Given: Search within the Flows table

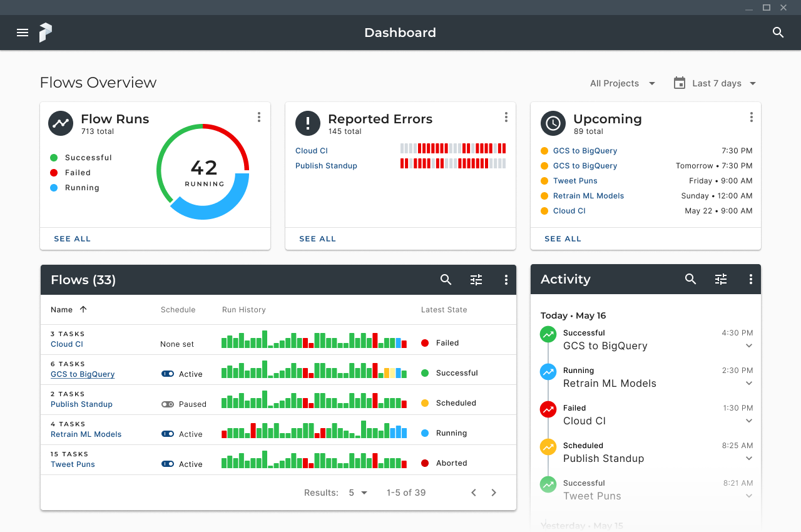Looking at the screenshot, I should pyautogui.click(x=446, y=280).
